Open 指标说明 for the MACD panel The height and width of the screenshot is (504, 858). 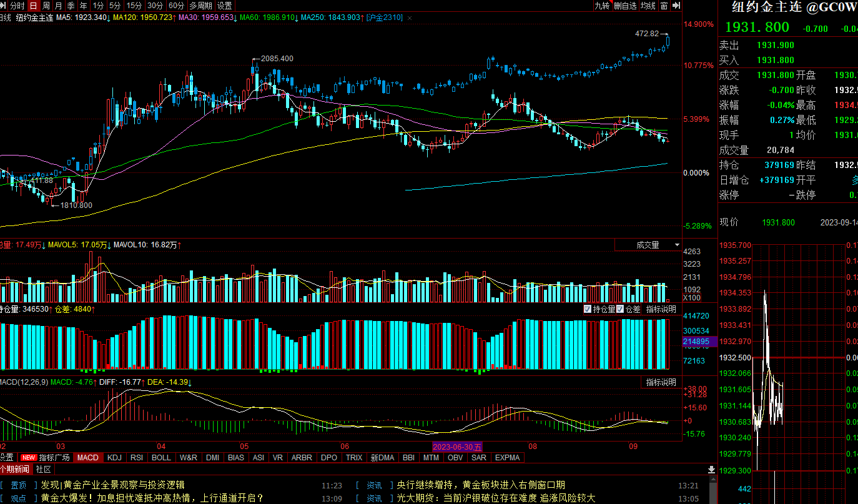(661, 382)
